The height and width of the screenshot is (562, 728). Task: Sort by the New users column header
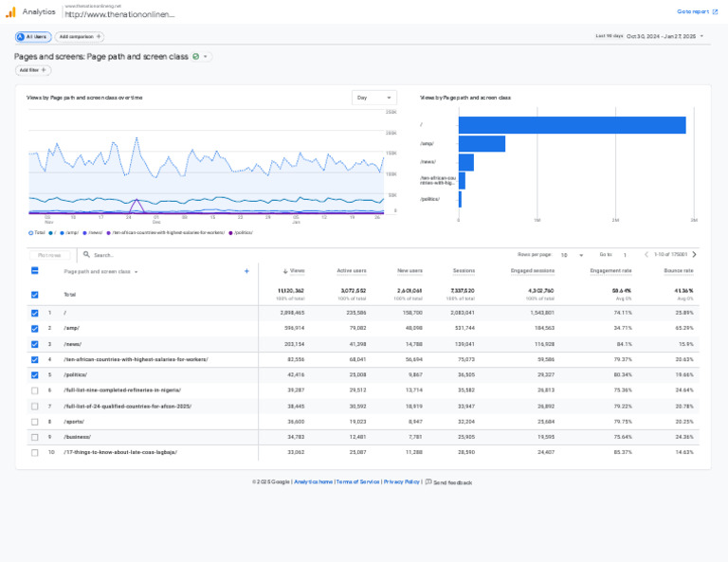click(409, 270)
